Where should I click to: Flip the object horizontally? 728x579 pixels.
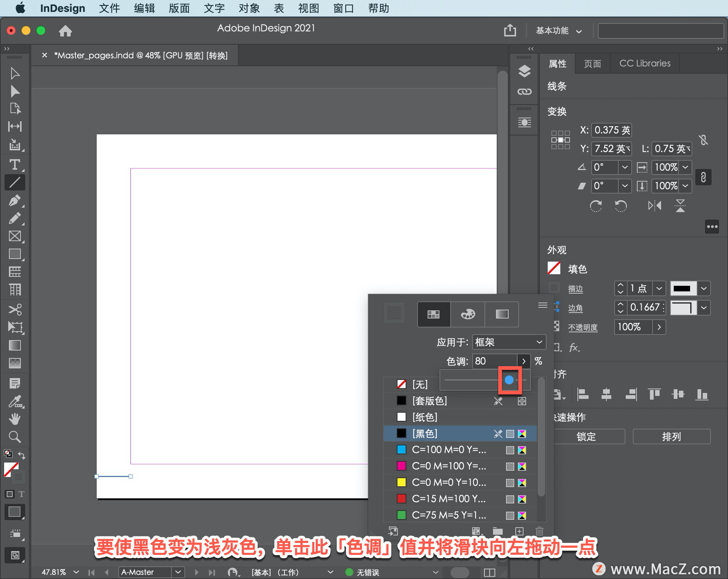[655, 206]
